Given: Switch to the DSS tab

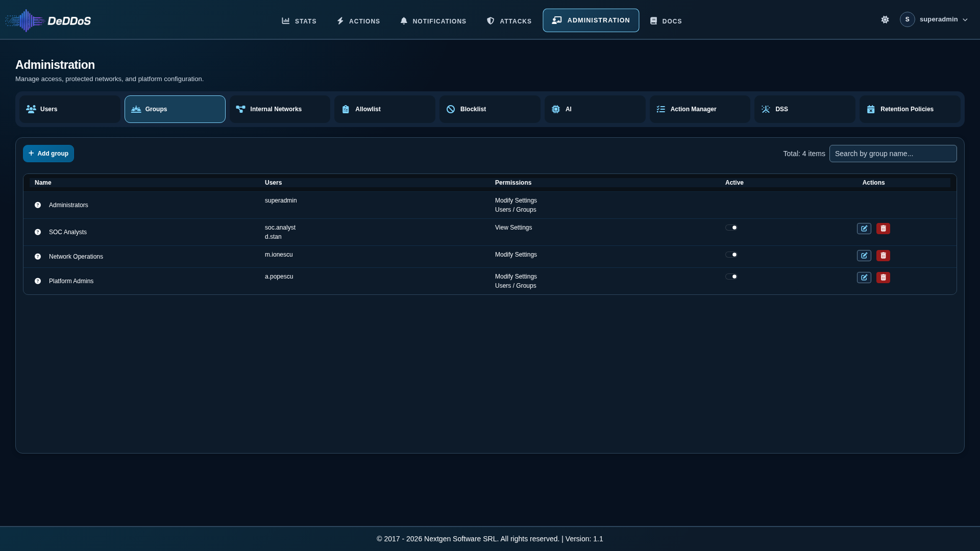Looking at the screenshot, I should pyautogui.click(x=805, y=109).
